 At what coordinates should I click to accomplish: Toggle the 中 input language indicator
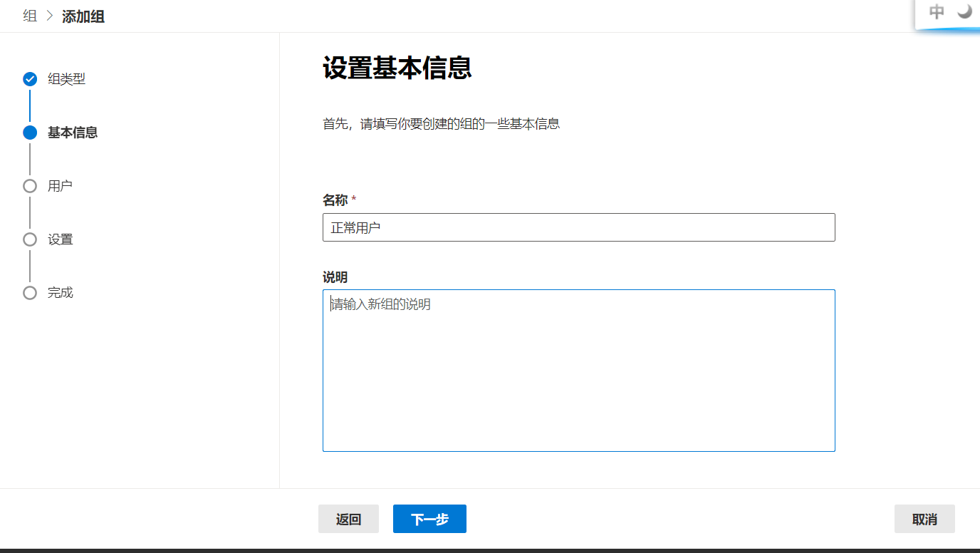pyautogui.click(x=937, y=11)
